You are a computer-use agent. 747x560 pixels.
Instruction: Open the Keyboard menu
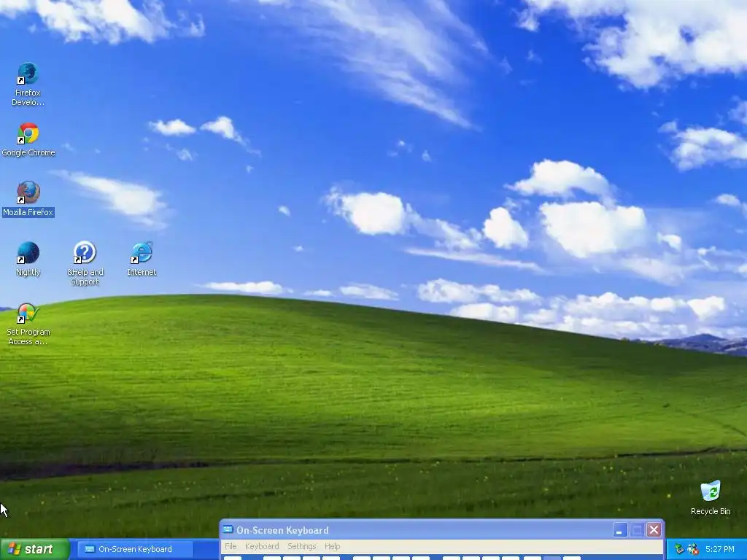pos(262,546)
